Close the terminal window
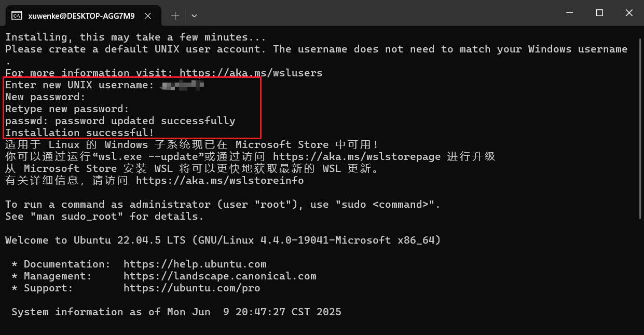Screen dimensions: 644x335 (x=629, y=13)
